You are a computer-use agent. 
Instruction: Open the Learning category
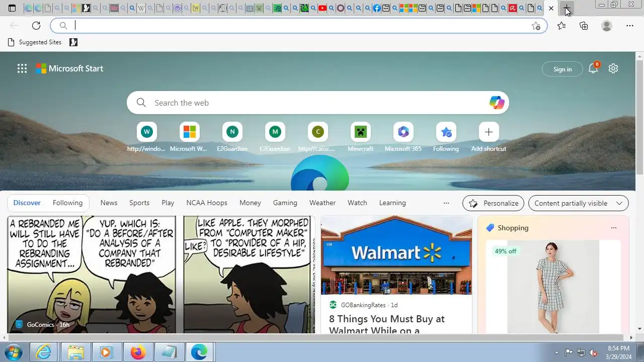392,203
